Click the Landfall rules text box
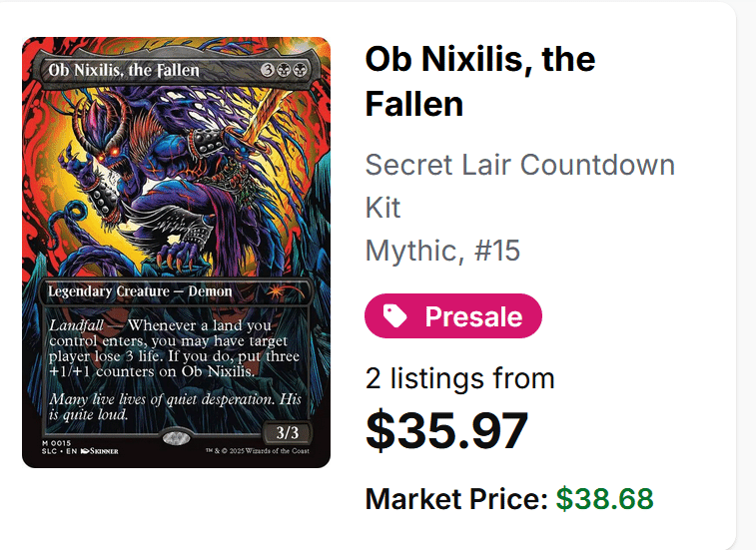The width and height of the screenshot is (756, 550). pyautogui.click(x=177, y=368)
